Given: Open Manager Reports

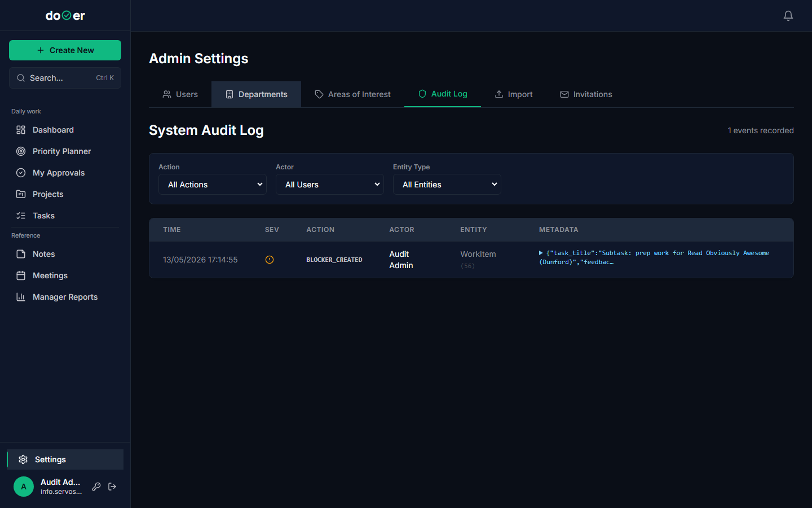Looking at the screenshot, I should tap(65, 297).
